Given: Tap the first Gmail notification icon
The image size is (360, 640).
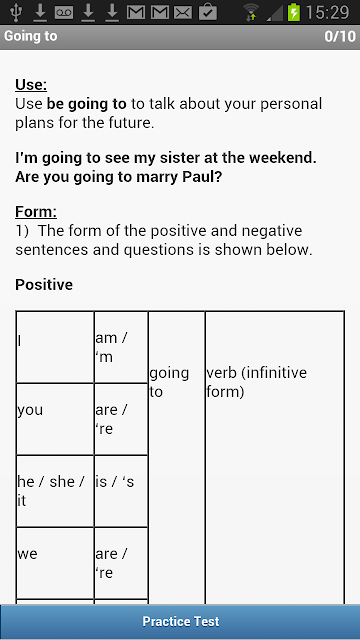Looking at the screenshot, I should click(136, 13).
